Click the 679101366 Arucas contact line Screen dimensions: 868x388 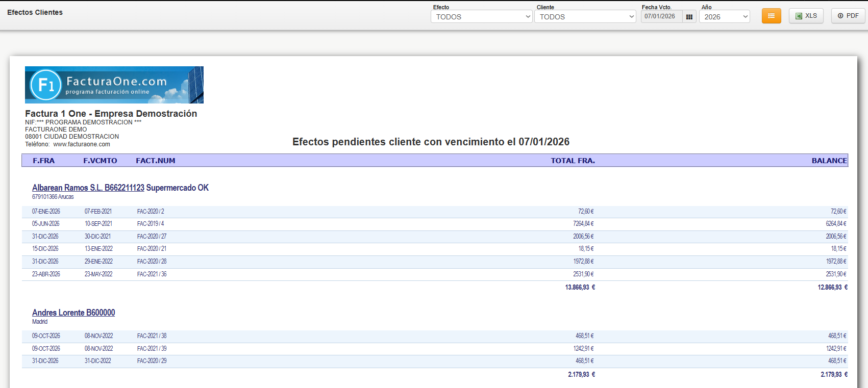click(x=53, y=197)
